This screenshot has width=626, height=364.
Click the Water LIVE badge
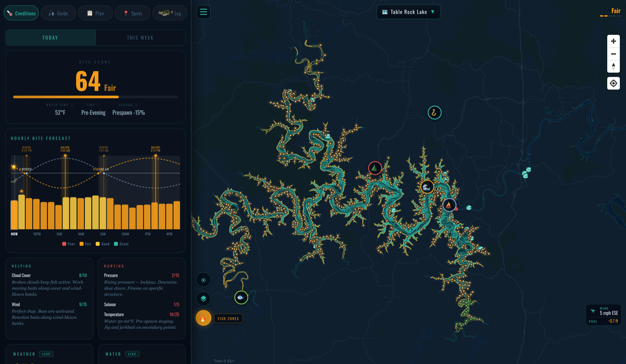132,354
